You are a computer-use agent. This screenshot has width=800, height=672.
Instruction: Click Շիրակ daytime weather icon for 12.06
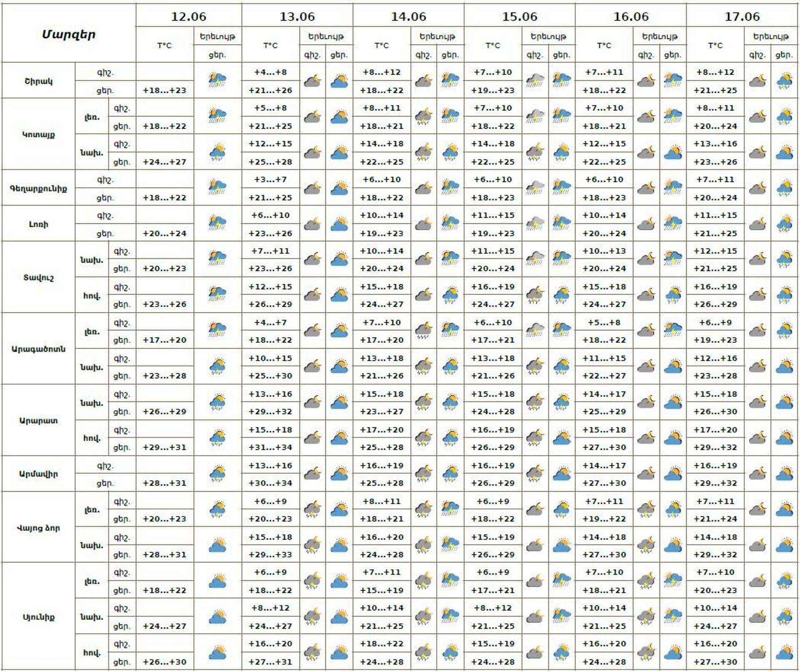tap(217, 80)
